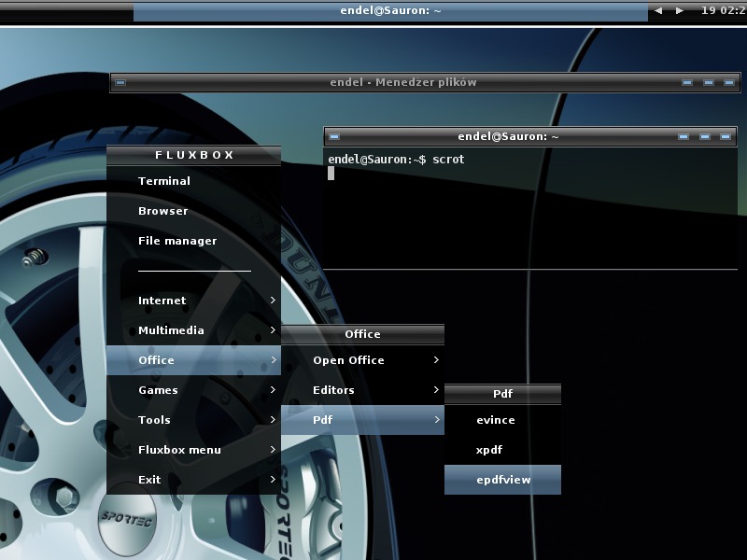747x560 pixels.
Task: Click the FLUXBOX menu header
Action: (193, 155)
